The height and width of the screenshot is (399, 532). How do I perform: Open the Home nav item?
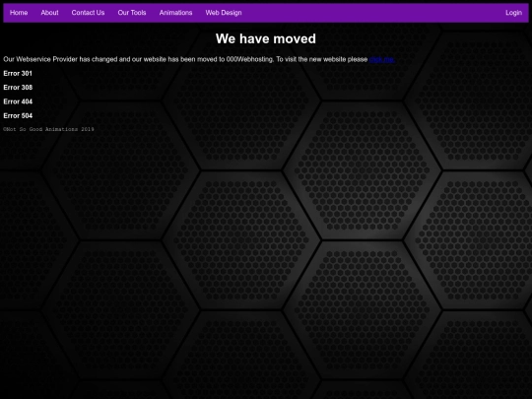point(19,13)
